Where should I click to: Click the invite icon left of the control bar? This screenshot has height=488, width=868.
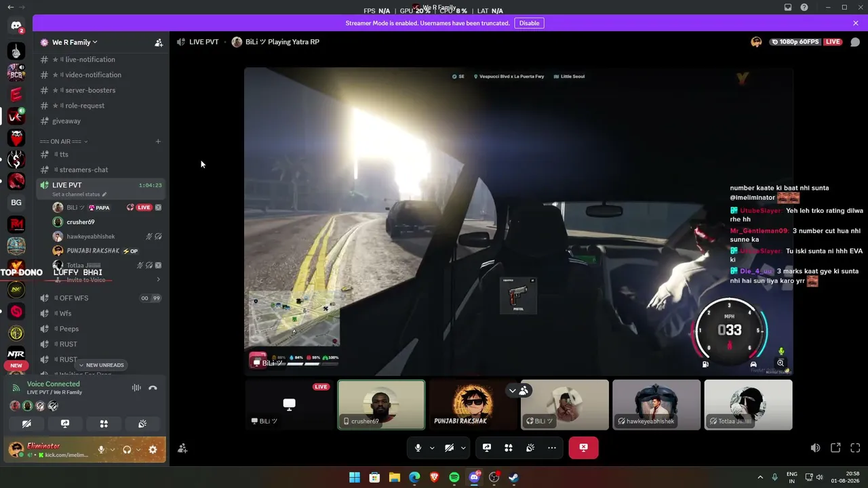coord(182,448)
